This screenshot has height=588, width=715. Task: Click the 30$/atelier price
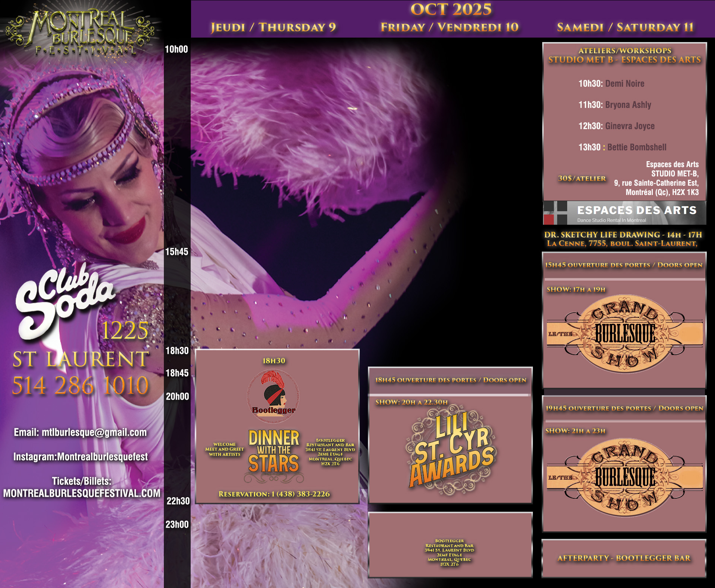(x=582, y=179)
